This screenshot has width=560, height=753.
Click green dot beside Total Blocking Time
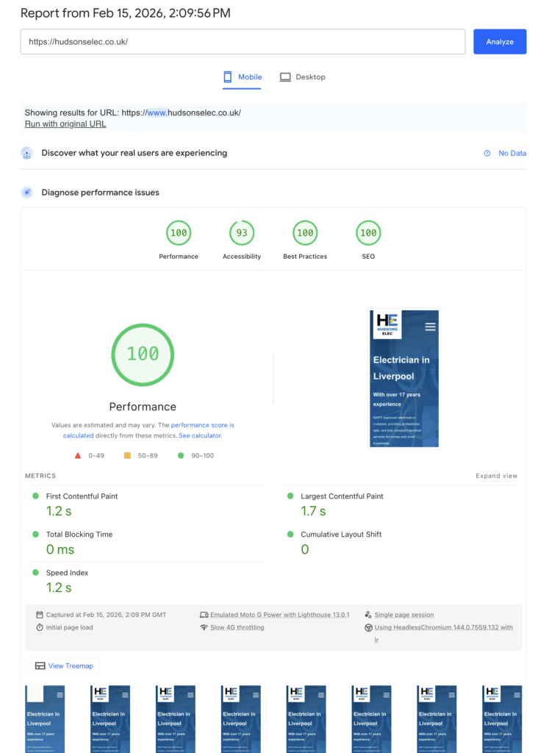click(x=35, y=534)
